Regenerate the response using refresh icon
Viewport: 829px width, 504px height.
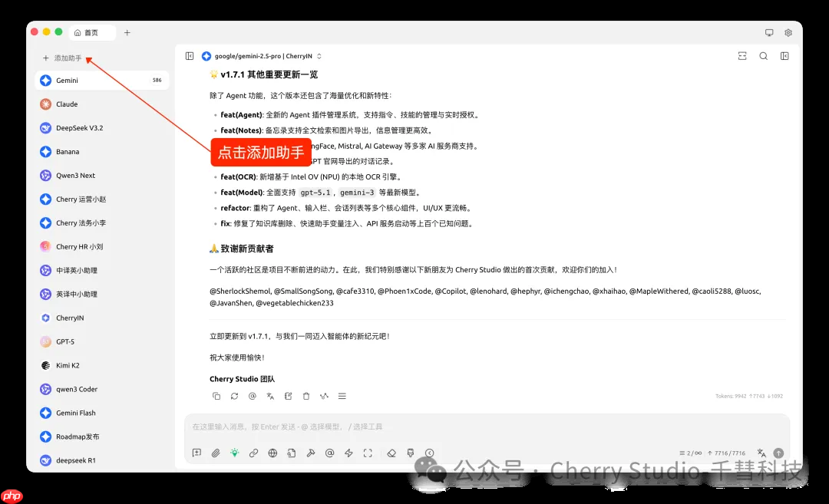[x=235, y=396]
